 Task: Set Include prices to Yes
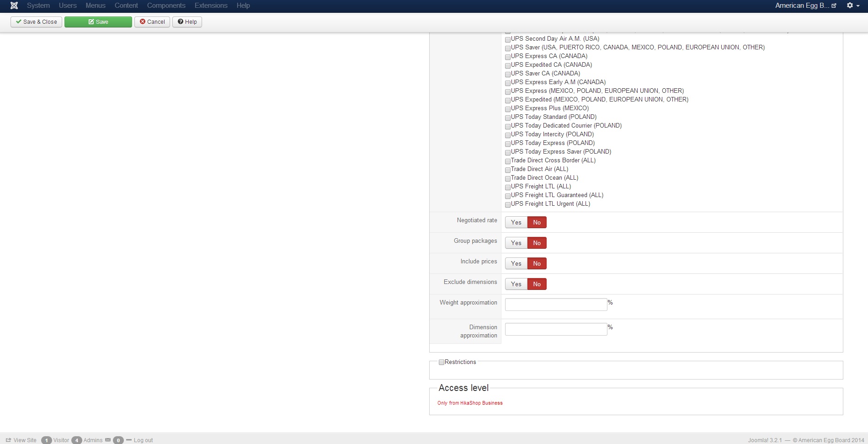click(516, 264)
